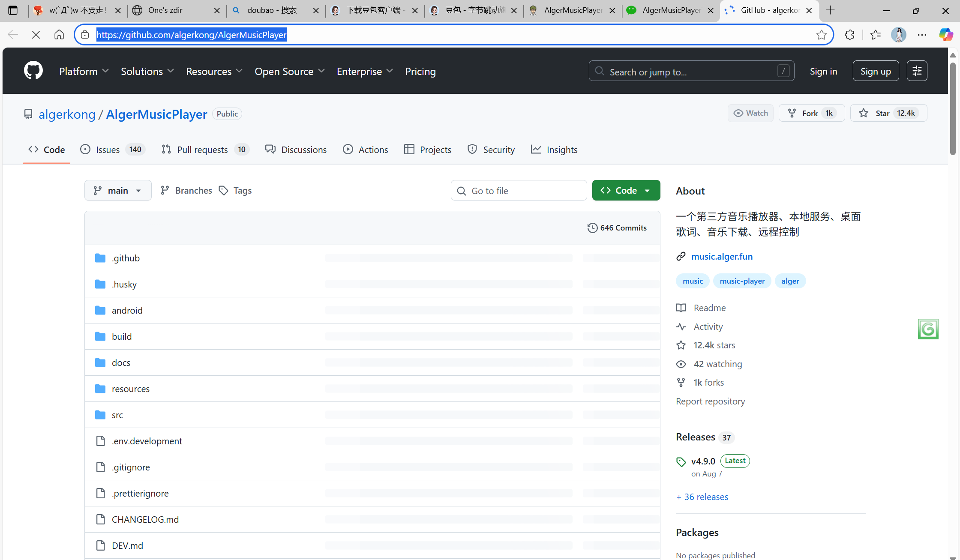Star the AlgerMusicPlayer repository
This screenshot has width=960, height=560.
(888, 113)
